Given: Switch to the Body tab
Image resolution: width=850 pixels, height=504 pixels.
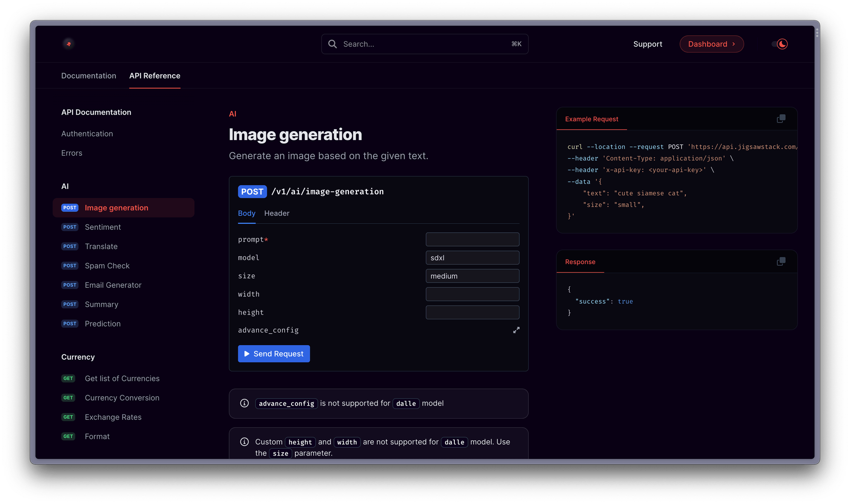Looking at the screenshot, I should [247, 213].
